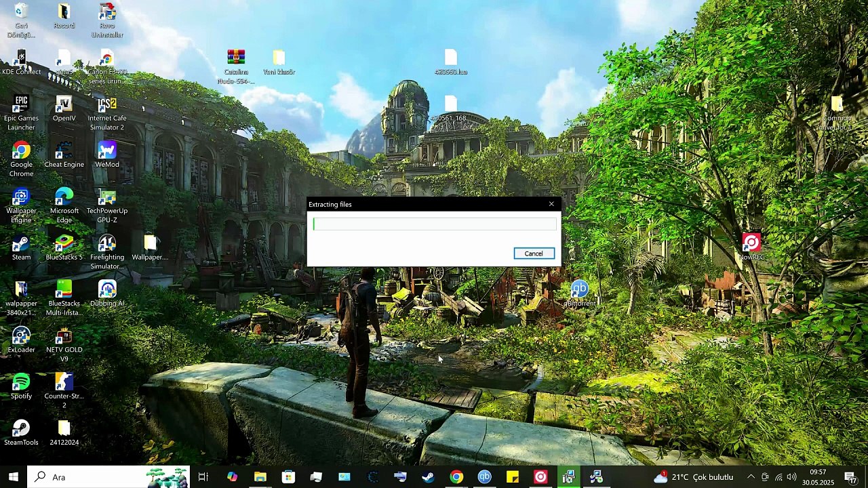Select the Epic Games Launcher icon
The image size is (868, 488).
pos(21,113)
